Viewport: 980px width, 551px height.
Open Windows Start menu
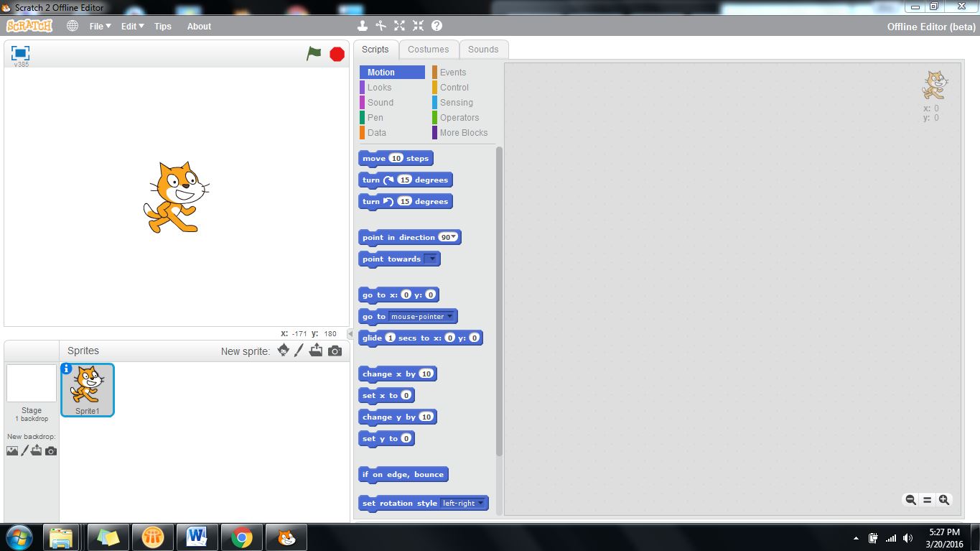[19, 537]
